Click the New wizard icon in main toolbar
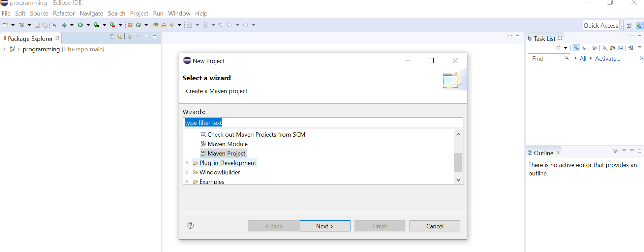The image size is (644, 252). tap(5, 25)
